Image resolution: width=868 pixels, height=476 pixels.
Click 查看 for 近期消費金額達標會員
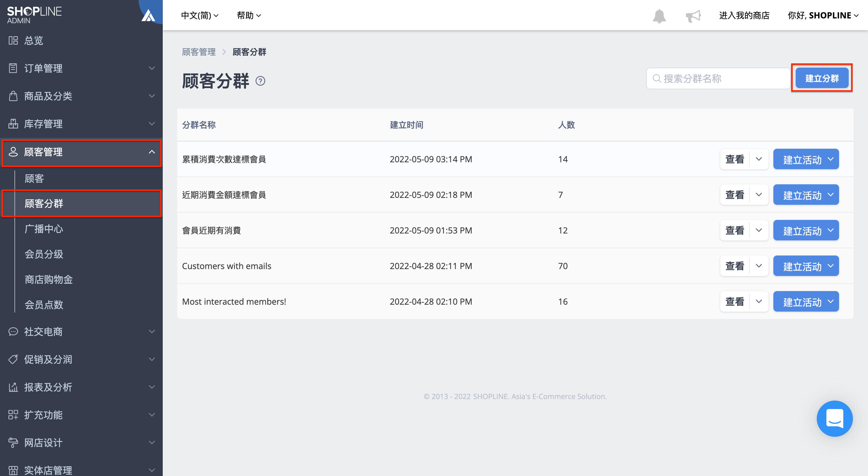tap(735, 195)
